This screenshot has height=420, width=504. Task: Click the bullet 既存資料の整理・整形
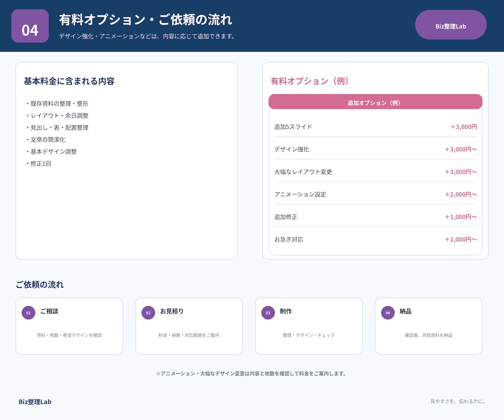click(x=57, y=103)
